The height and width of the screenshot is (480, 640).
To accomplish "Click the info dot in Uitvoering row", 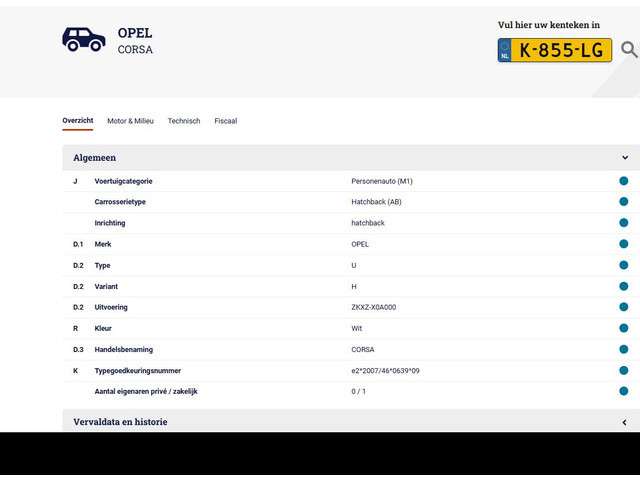I will pyautogui.click(x=623, y=307).
